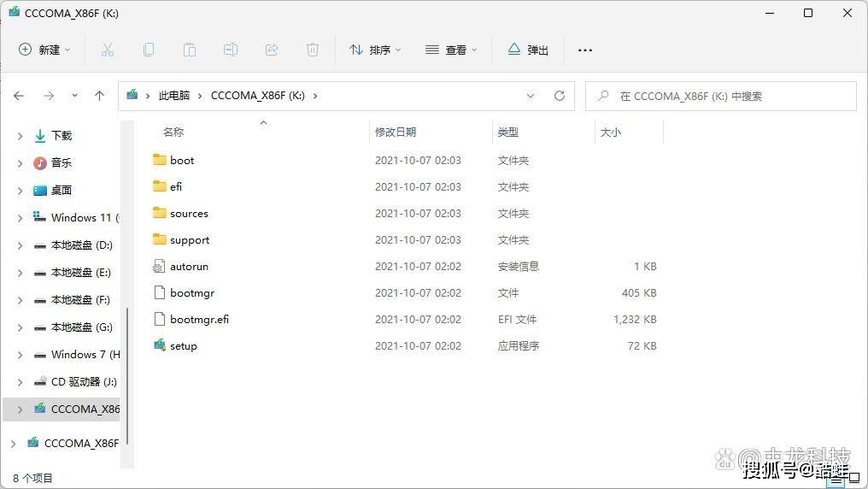The width and height of the screenshot is (868, 489).
Task: Click the search box for CCCOMA_X86F
Action: 721,96
